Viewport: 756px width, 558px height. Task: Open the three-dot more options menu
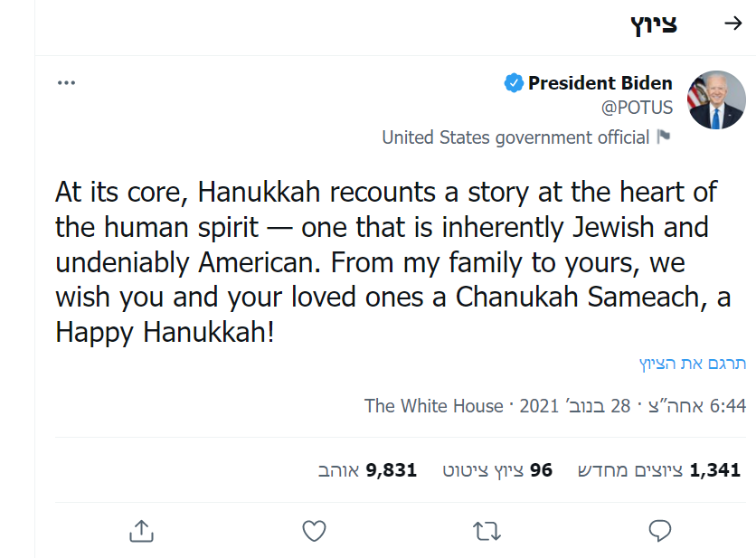(66, 82)
